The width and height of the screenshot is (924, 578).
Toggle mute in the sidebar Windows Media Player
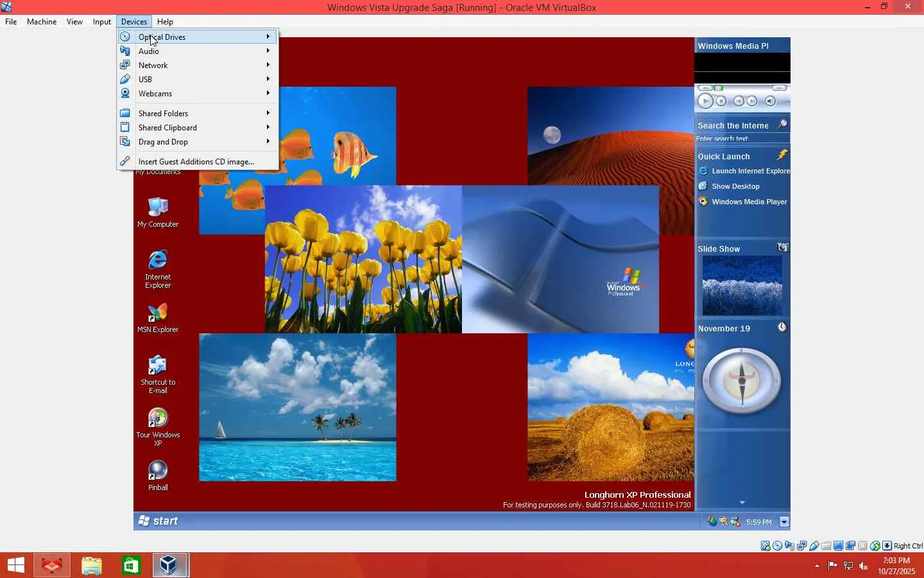pos(771,101)
